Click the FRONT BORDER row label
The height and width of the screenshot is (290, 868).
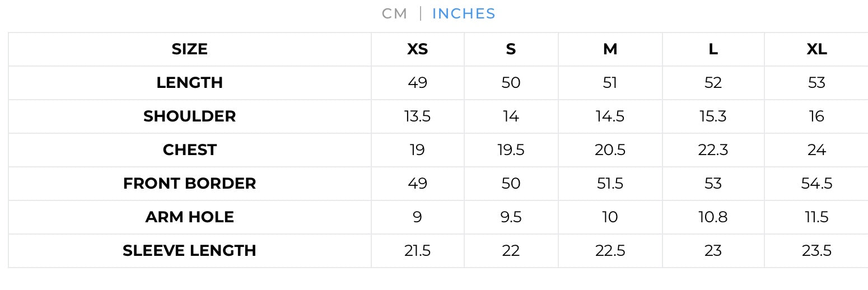point(189,184)
